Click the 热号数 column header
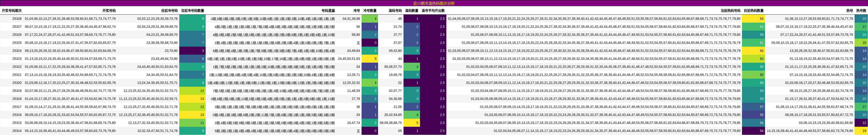The width and height of the screenshot is (868, 135). [x=861, y=11]
